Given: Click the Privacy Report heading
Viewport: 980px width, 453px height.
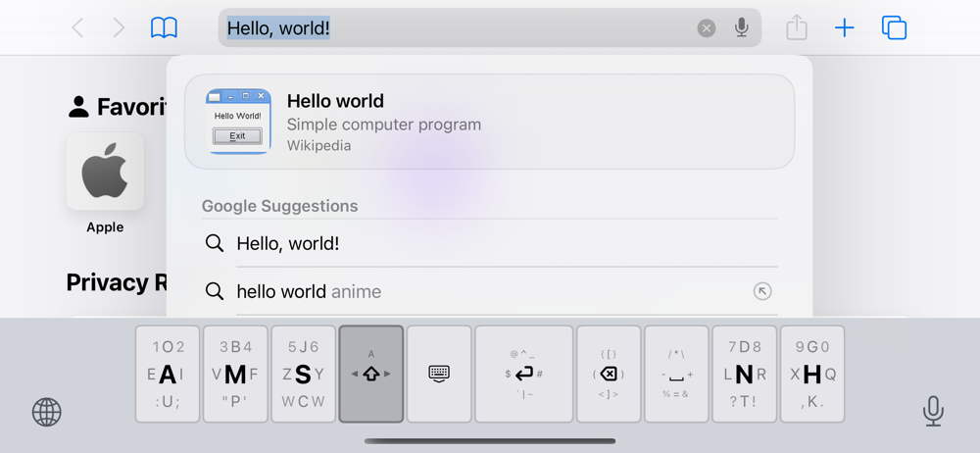Looking at the screenshot, I should [117, 282].
